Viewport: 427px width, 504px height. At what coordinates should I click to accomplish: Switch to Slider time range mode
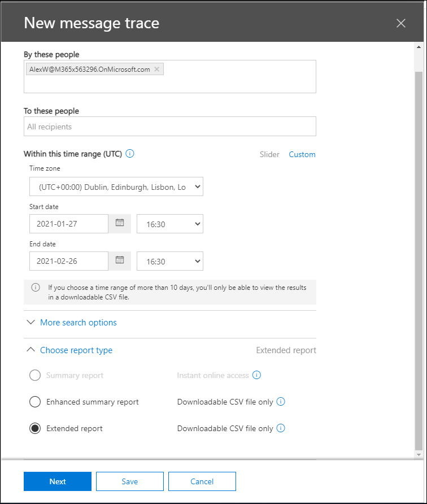269,154
